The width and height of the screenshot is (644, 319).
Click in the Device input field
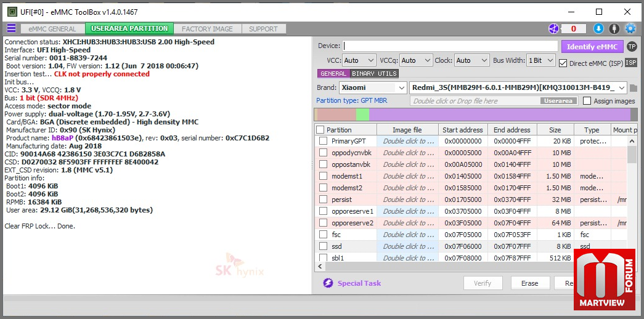(x=450, y=46)
